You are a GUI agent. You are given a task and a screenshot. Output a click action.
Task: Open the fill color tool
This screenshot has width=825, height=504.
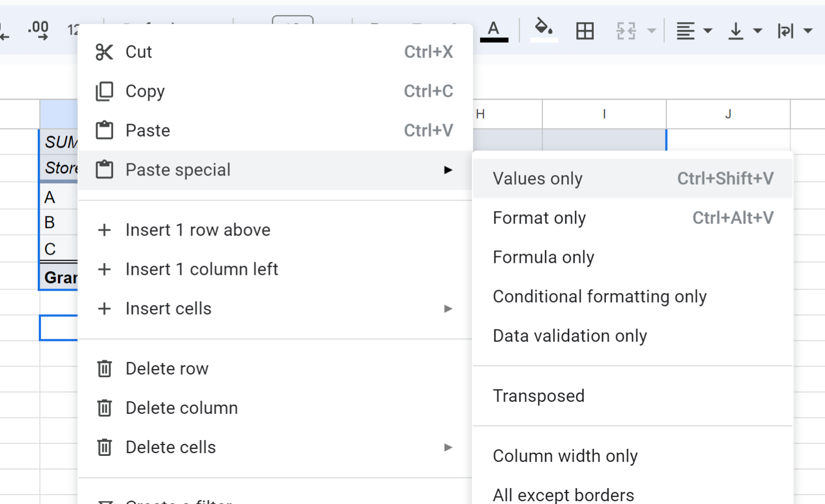click(x=542, y=30)
